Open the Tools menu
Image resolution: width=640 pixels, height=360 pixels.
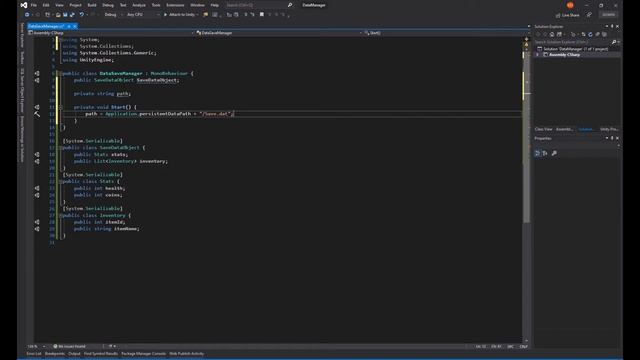pos(156,5)
